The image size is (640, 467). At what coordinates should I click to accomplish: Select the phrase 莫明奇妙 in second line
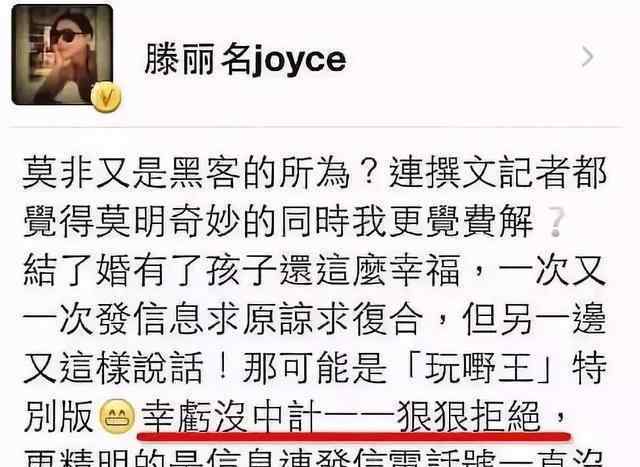point(168,222)
